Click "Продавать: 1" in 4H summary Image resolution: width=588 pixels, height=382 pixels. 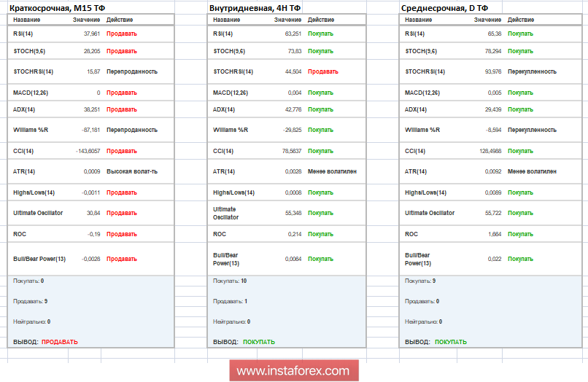coord(231,301)
